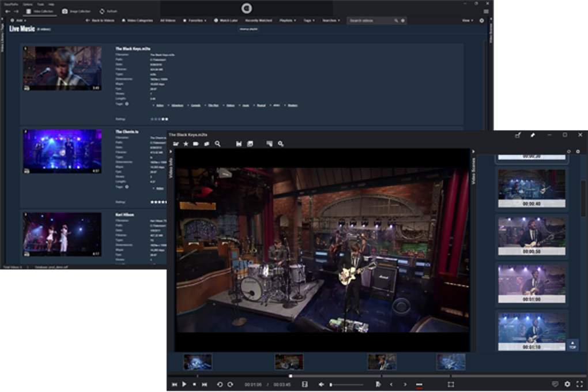Open the Help menu

click(x=51, y=4)
